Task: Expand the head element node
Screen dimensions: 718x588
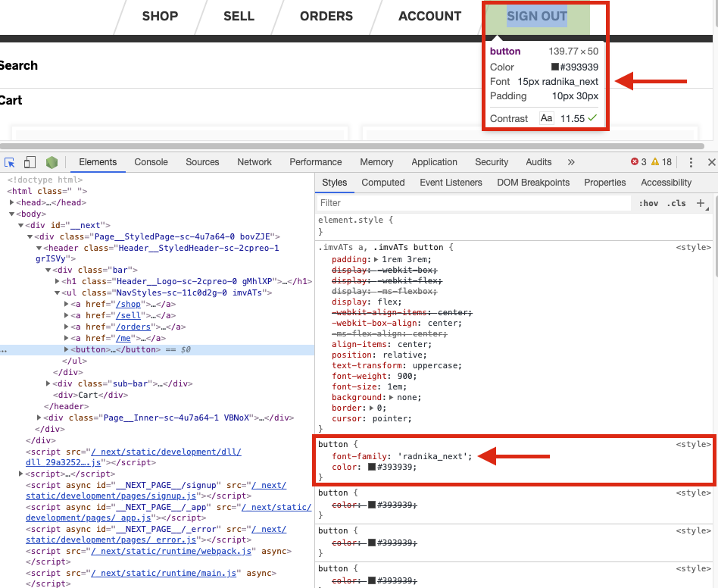Action: pos(12,202)
